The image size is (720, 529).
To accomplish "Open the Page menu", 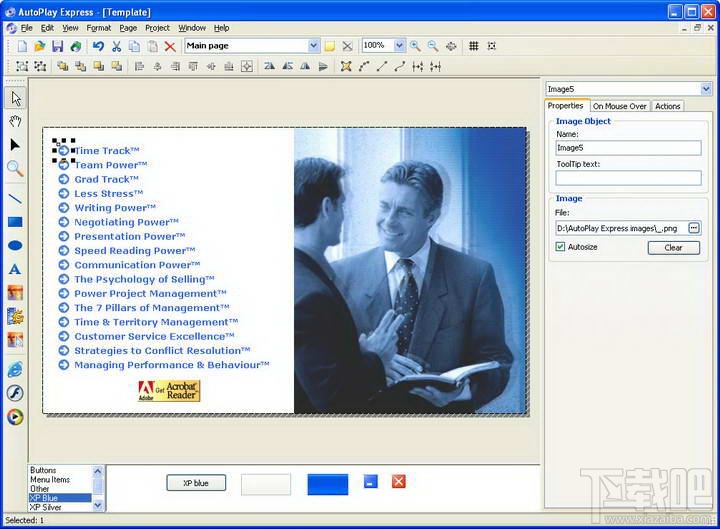I will tap(128, 28).
